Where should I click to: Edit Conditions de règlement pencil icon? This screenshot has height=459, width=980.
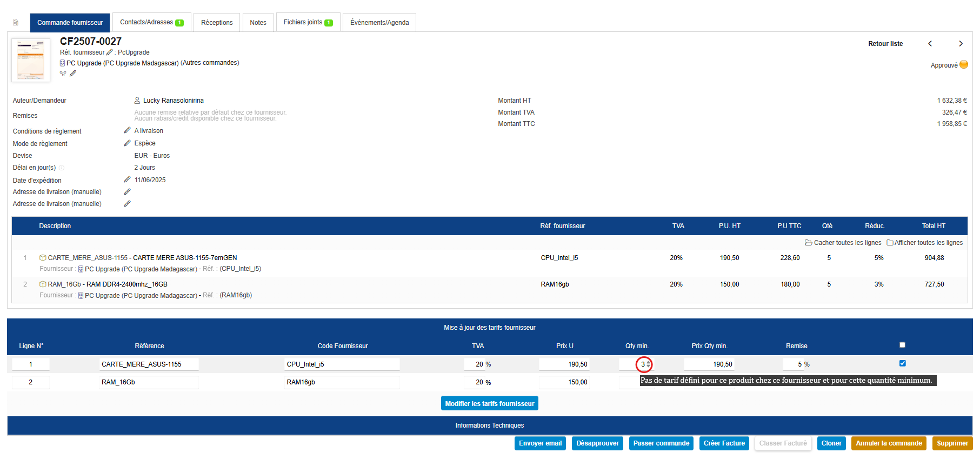point(127,130)
